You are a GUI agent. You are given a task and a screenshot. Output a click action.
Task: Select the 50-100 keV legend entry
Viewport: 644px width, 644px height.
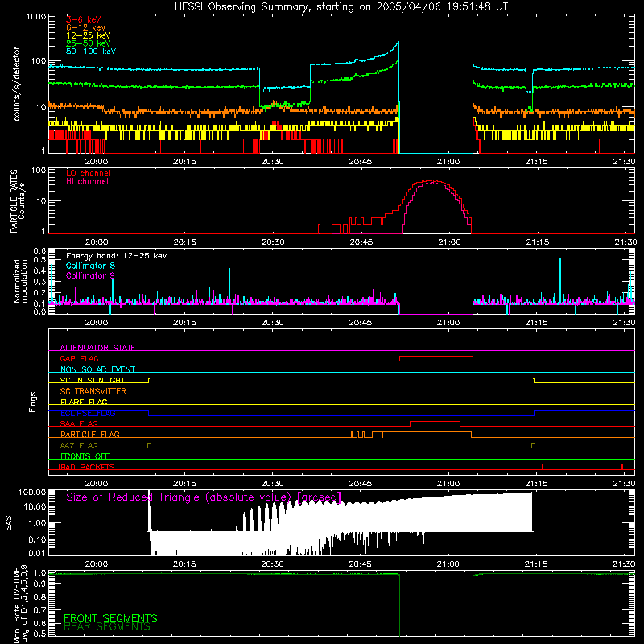[91, 52]
